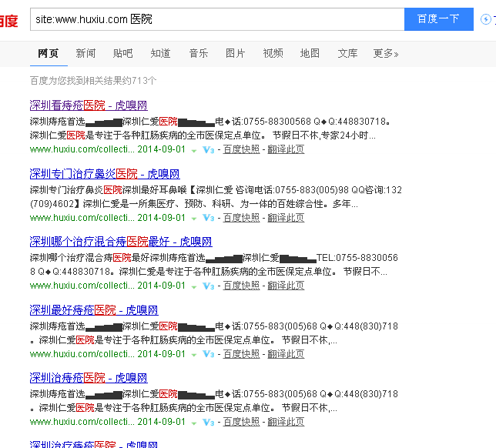
Task: Open 百度快照 for 深圳哪个治疗混合痔医院最好 result
Action: click(x=241, y=286)
